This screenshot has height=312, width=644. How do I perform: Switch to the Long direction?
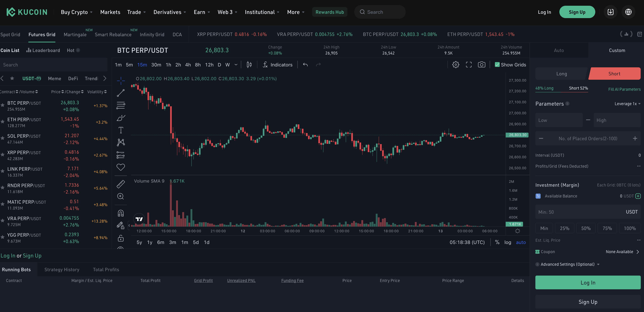(x=561, y=74)
